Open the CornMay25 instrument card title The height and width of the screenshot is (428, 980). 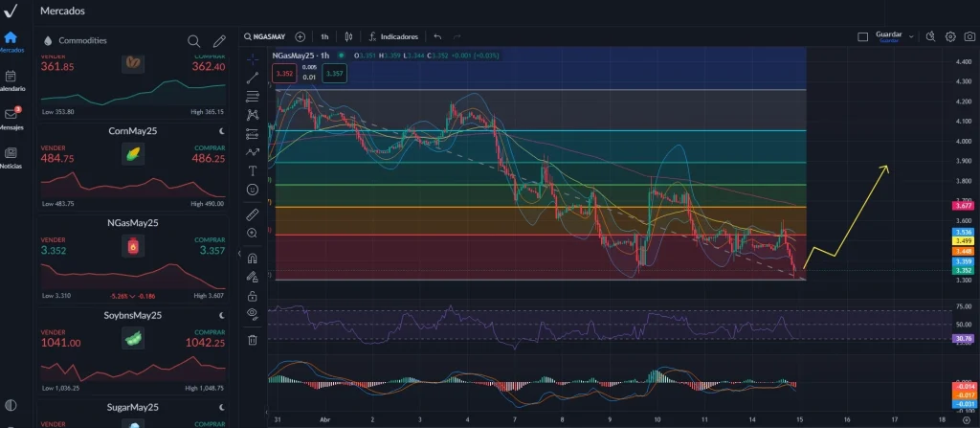pyautogui.click(x=132, y=131)
